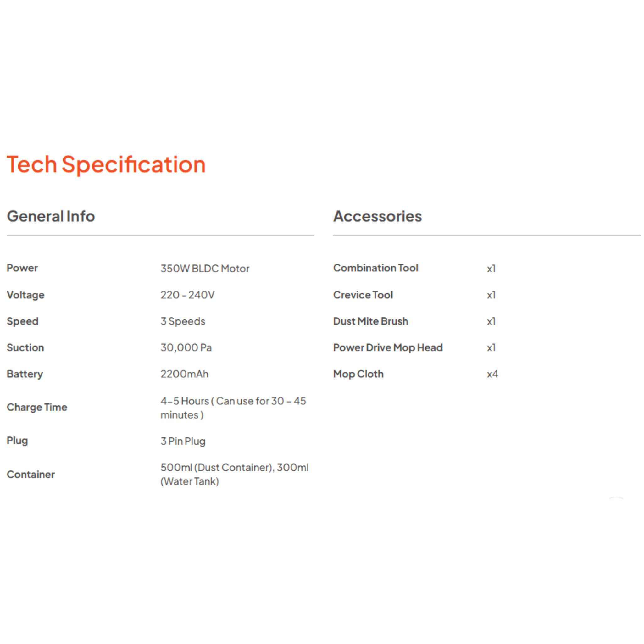Click the Tech Specification heading
Image resolution: width=644 pixels, height=644 pixels.
tap(106, 164)
